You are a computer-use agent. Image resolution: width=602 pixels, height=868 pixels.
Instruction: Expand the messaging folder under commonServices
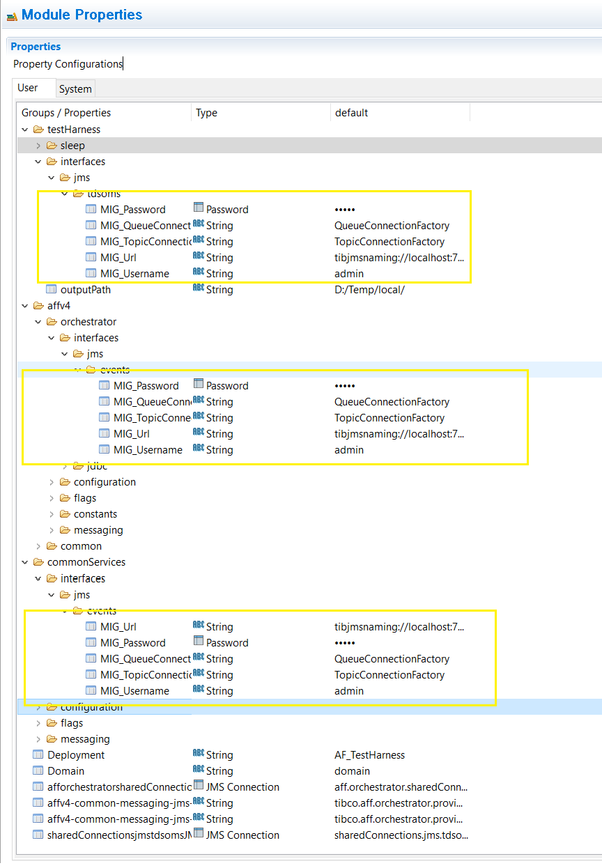pos(38,739)
